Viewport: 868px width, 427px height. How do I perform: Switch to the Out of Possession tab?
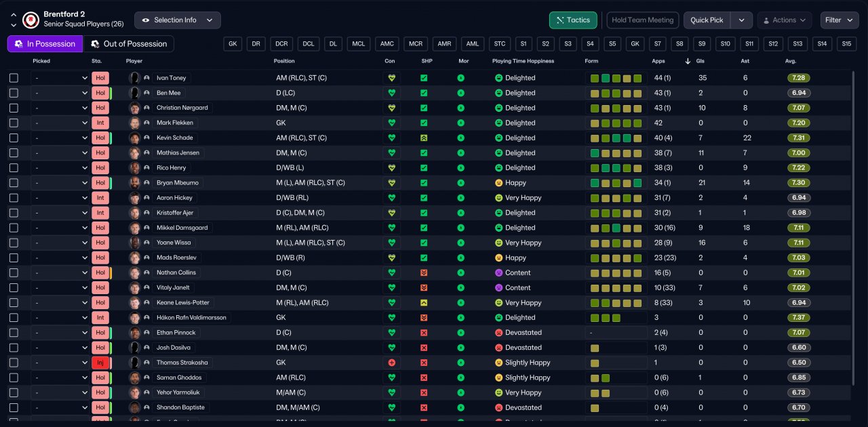click(x=129, y=43)
